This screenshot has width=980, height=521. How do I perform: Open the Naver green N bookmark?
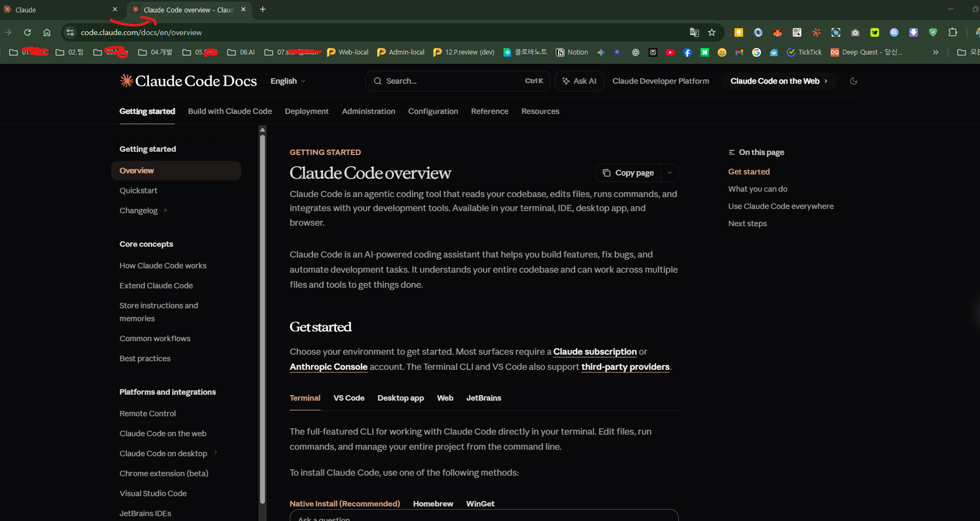coord(705,52)
